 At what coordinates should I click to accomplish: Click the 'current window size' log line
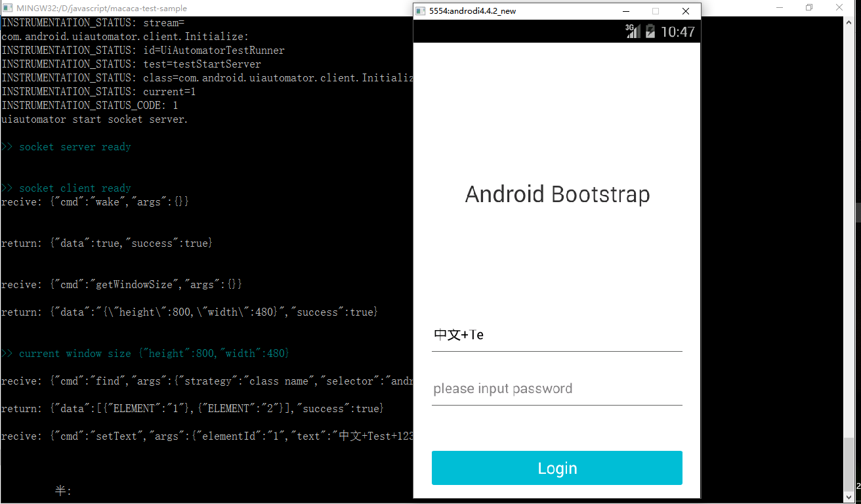[x=144, y=354]
